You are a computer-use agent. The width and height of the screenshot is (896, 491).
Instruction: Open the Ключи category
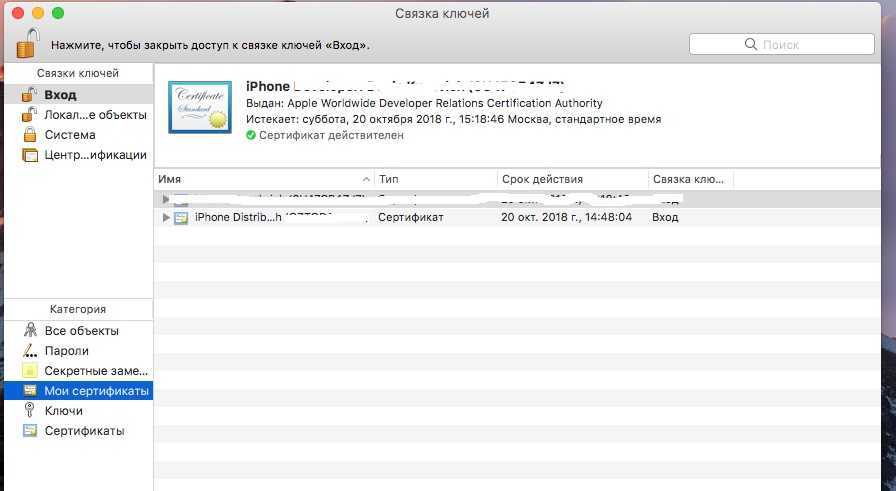63,411
